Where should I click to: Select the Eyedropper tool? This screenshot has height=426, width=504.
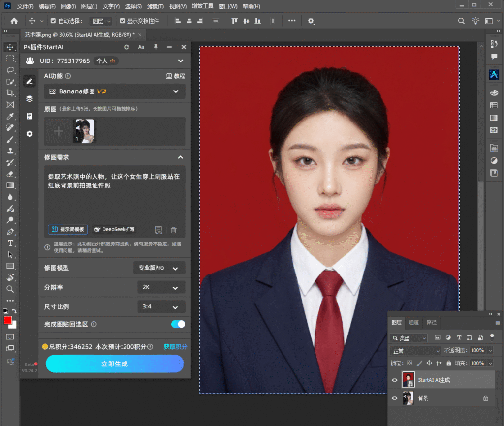click(10, 116)
